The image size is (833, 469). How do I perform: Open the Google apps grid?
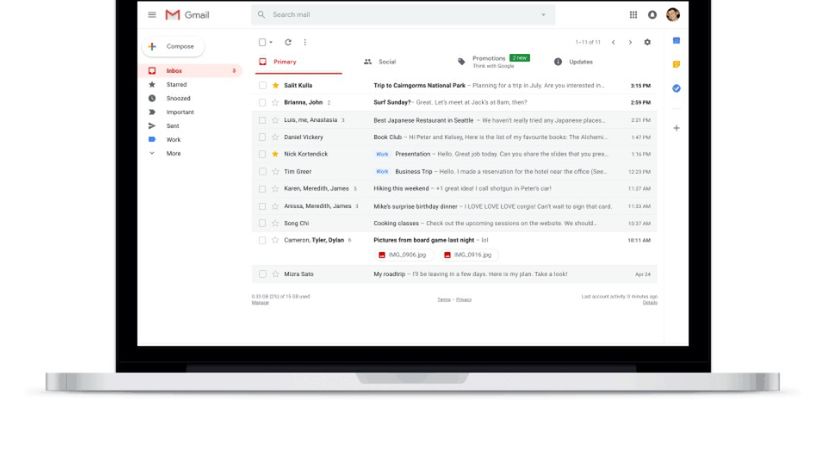pos(633,15)
